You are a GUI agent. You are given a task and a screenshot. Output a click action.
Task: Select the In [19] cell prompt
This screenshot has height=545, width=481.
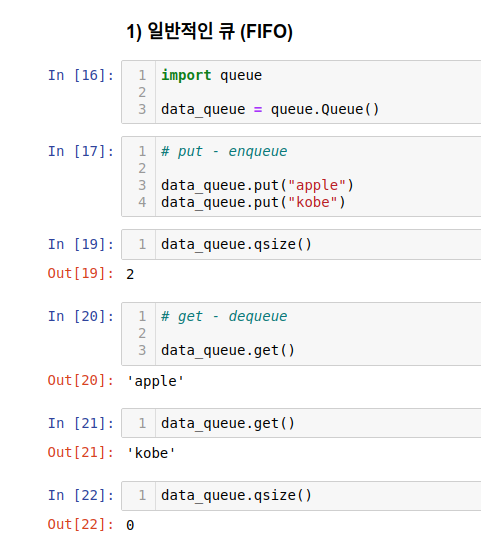(x=81, y=244)
